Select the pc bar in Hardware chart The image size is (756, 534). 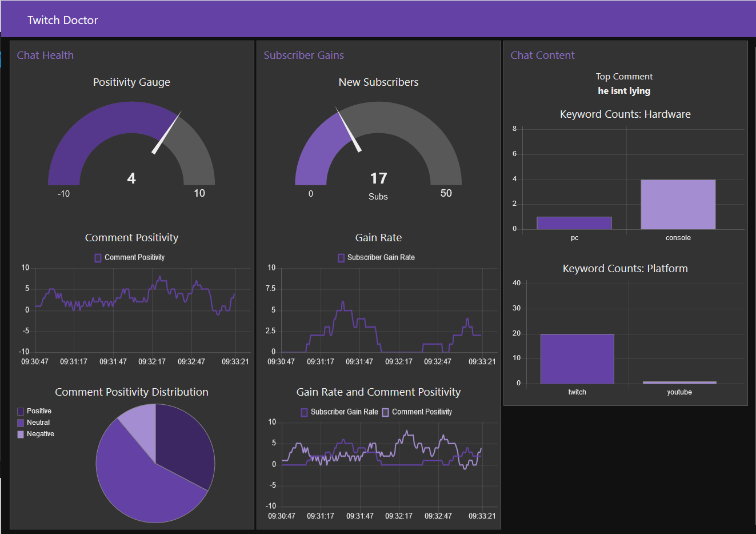(x=574, y=223)
